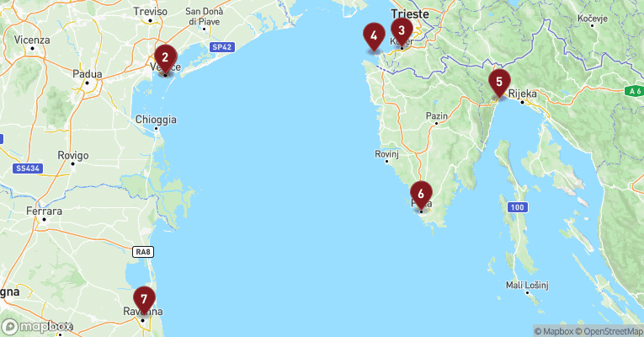Open the © OpenStreetMap attribution link

(609, 331)
